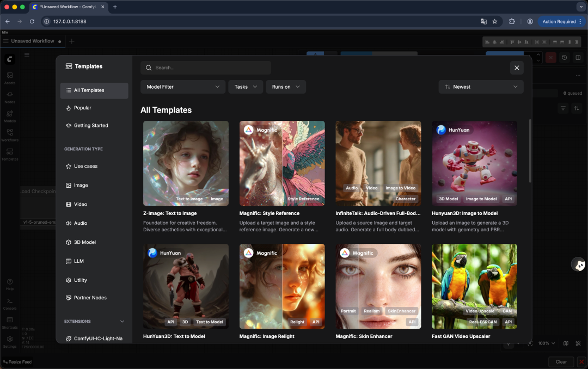Open Hunyuan3D Image to Model thumbnail
Viewport: 588px width, 369px height.
[x=474, y=163]
